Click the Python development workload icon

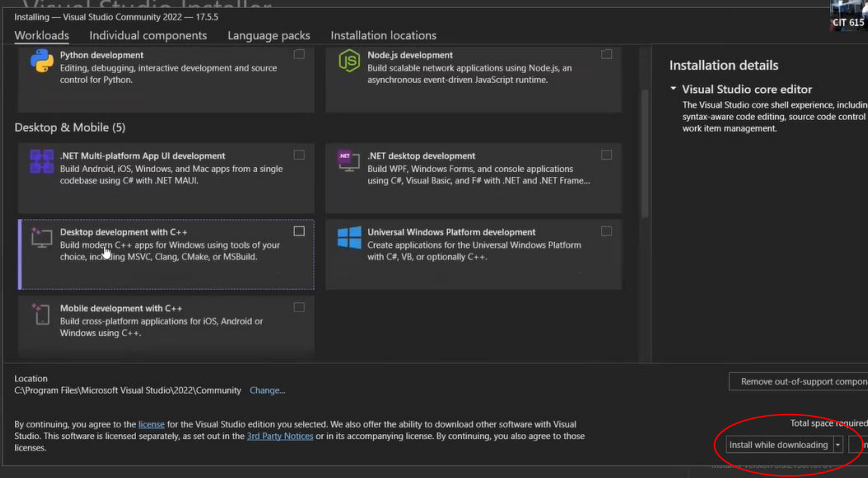[42, 62]
